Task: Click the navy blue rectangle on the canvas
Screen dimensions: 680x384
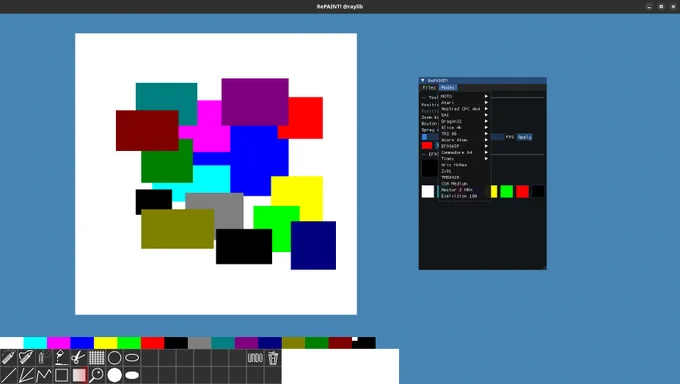Action: pos(313,245)
